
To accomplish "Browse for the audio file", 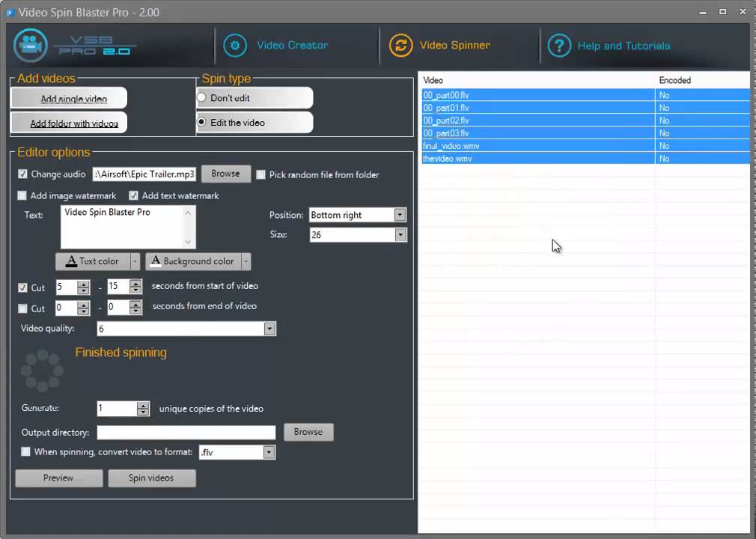I will pyautogui.click(x=225, y=174).
